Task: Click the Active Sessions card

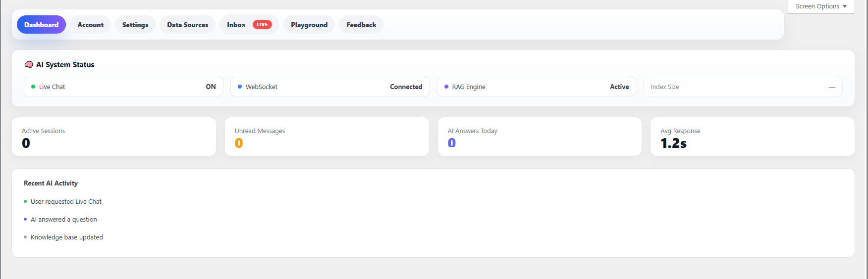Action: [114, 137]
